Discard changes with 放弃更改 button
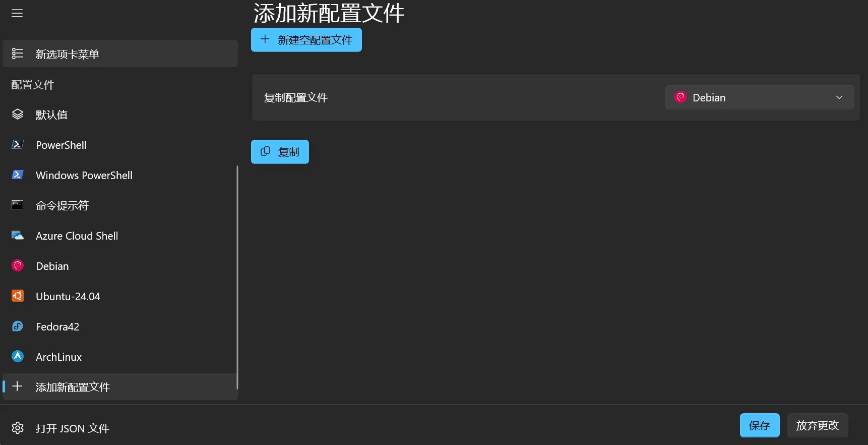868x445 pixels. point(817,425)
